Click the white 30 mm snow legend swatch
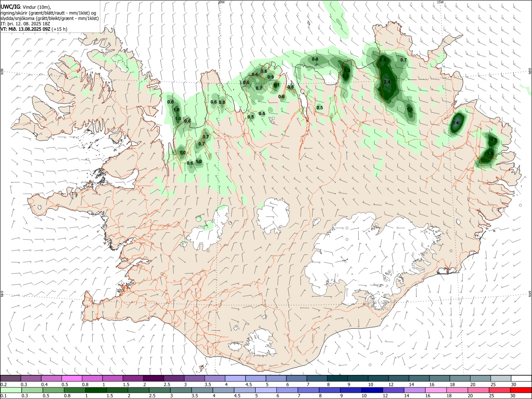532x399 pixels. point(521,379)
